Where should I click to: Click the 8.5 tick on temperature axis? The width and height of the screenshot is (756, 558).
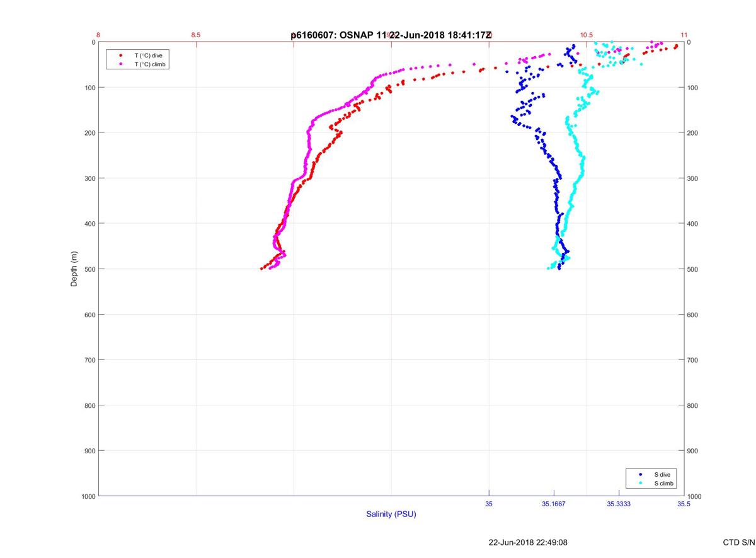pos(195,35)
